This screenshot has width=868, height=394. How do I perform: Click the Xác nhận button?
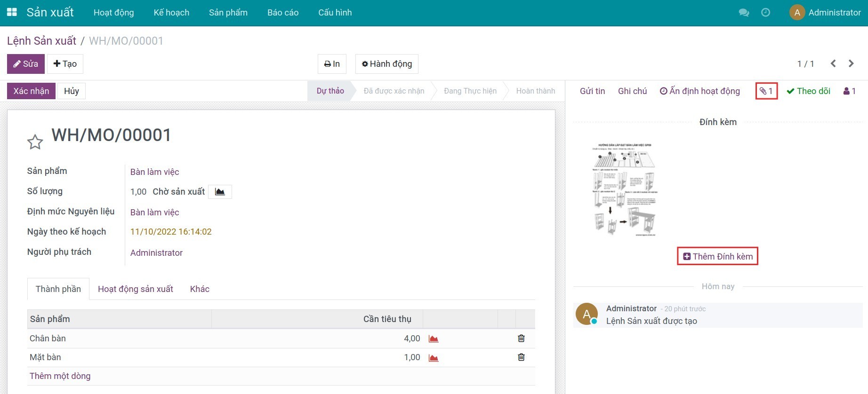point(31,91)
